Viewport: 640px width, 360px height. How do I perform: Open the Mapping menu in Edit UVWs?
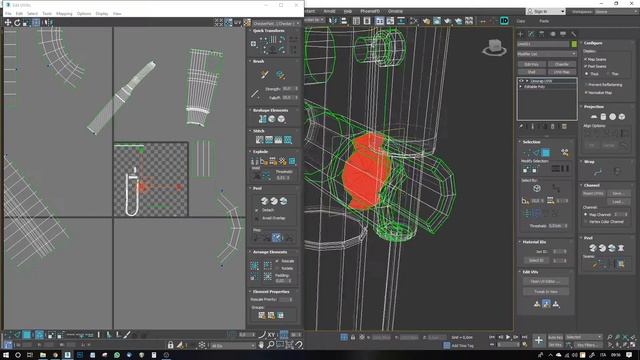[64, 13]
